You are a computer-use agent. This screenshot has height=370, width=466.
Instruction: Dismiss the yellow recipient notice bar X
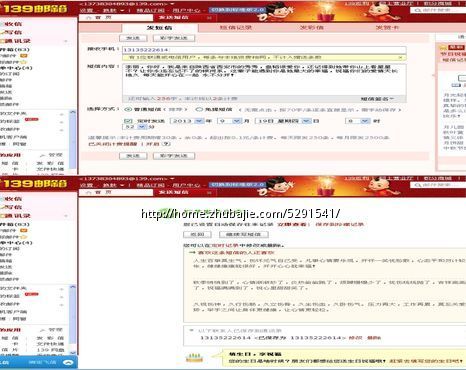(400, 57)
